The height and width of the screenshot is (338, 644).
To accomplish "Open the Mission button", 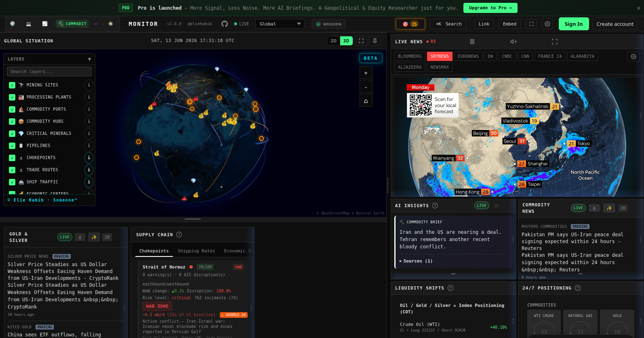I will pyautogui.click(x=328, y=24).
